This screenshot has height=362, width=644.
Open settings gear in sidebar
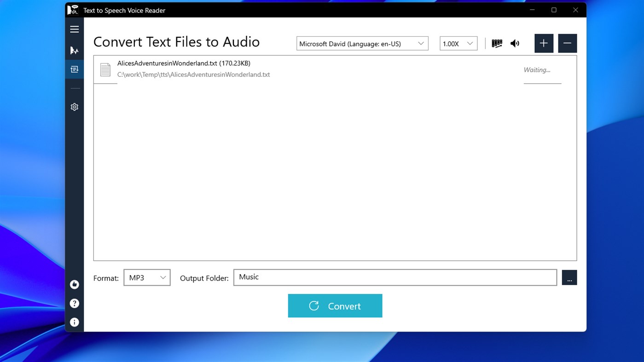tap(74, 107)
